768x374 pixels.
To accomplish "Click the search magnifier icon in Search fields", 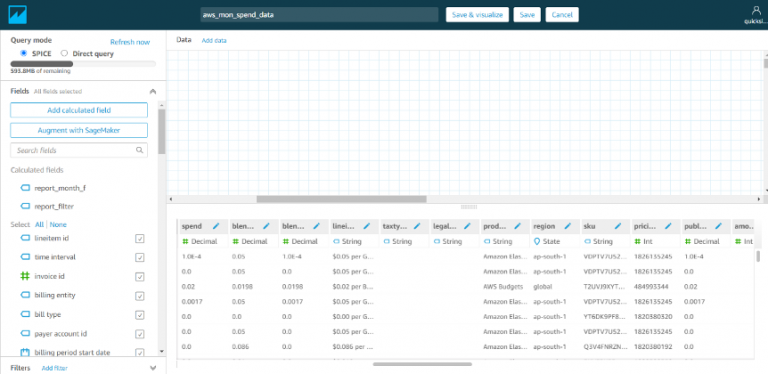I will click(140, 150).
